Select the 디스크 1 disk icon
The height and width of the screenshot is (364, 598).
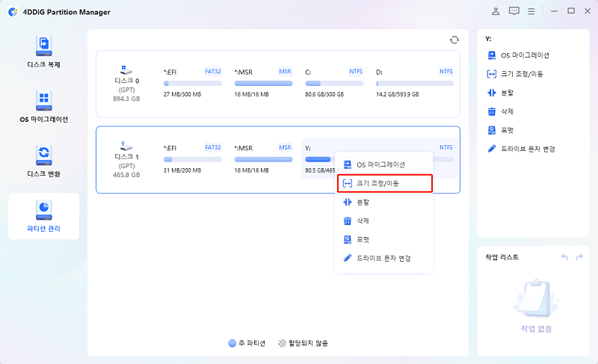(126, 146)
